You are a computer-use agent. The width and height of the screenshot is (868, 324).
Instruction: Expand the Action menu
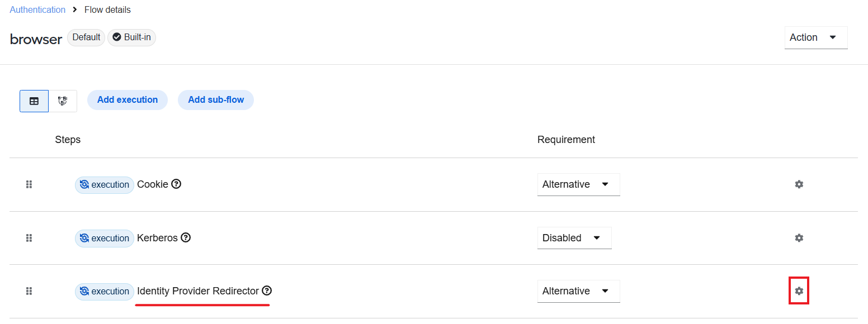[816, 37]
